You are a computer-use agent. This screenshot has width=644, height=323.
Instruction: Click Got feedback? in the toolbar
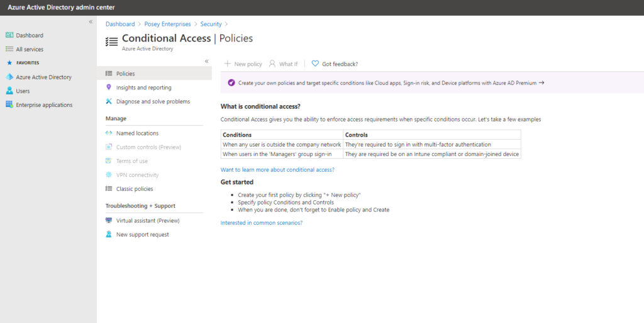click(335, 64)
